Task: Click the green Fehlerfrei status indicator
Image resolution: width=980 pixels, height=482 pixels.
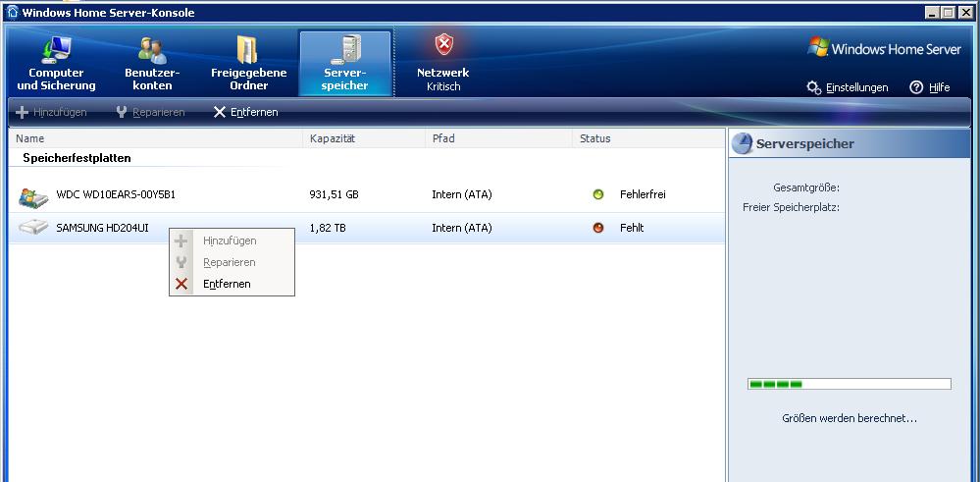Action: 598,194
